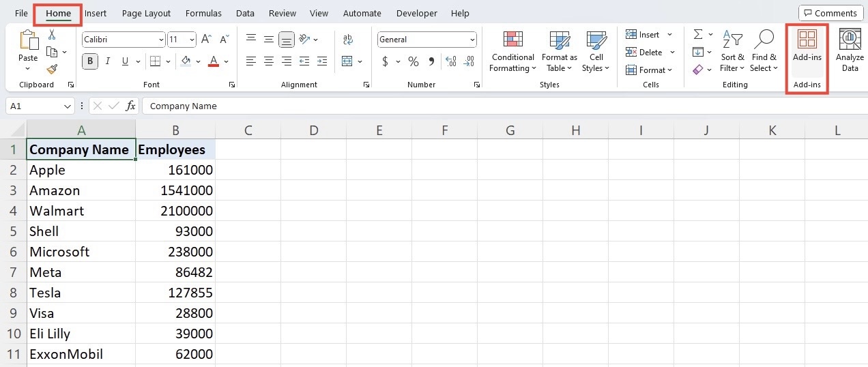Image resolution: width=868 pixels, height=367 pixels.
Task: Click the Insert Function fx button
Action: (131, 106)
